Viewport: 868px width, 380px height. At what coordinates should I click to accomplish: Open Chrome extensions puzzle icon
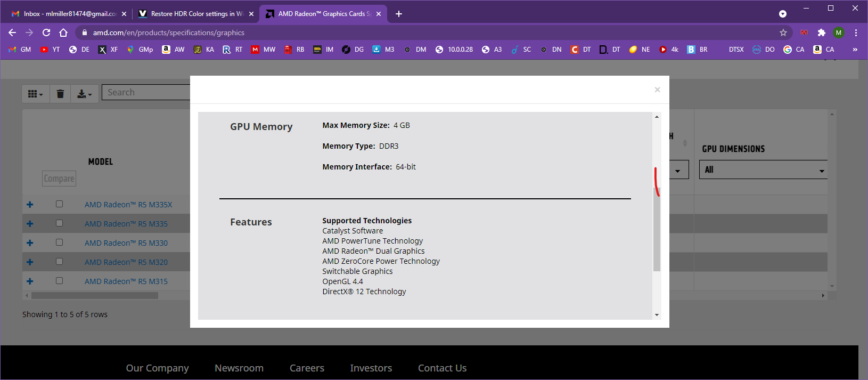pos(822,33)
